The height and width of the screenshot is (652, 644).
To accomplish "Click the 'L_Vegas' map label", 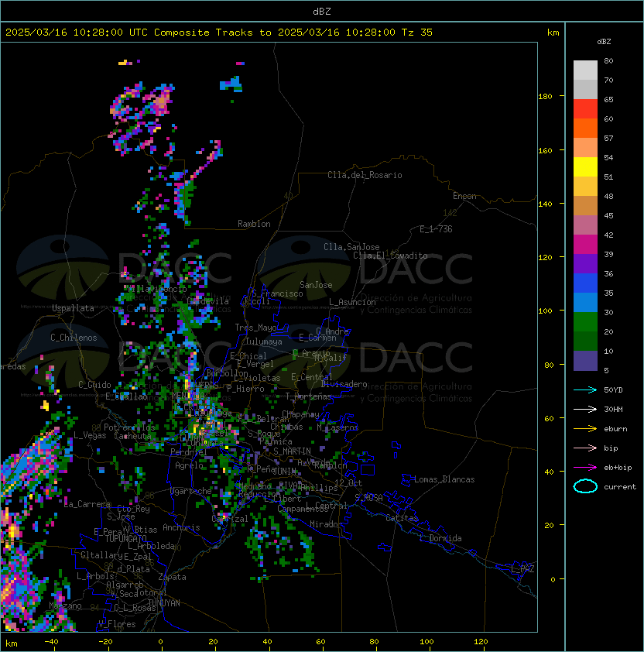I will [90, 435].
